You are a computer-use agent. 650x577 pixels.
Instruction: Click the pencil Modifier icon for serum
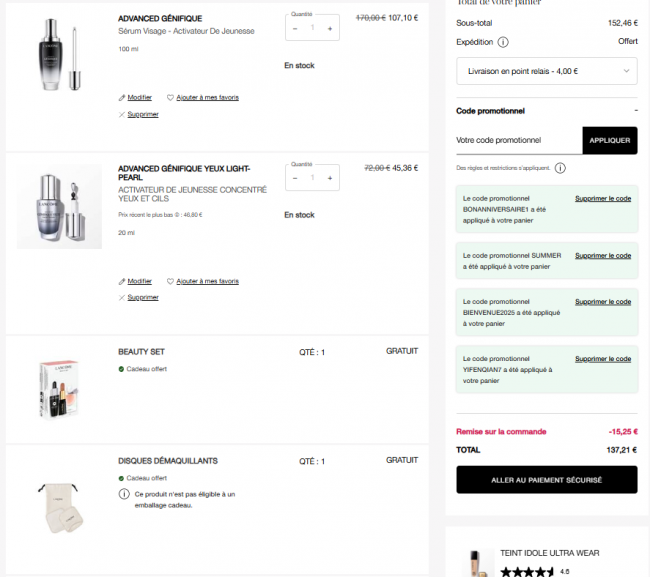pos(121,98)
